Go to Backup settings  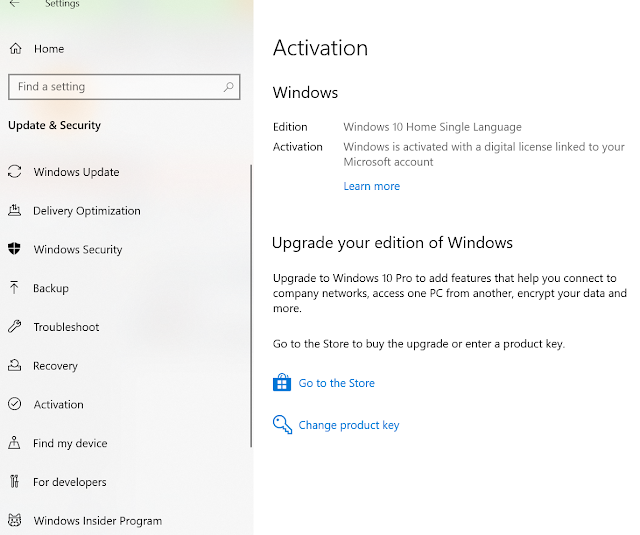point(51,288)
